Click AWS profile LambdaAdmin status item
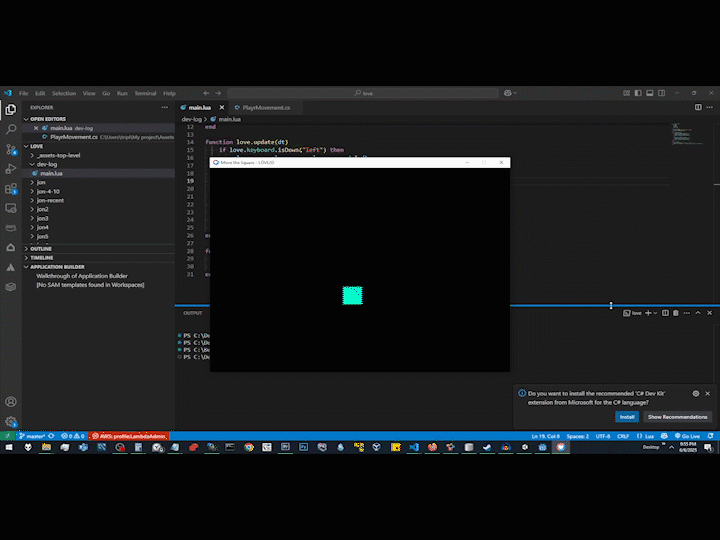Image resolution: width=720 pixels, height=540 pixels. [x=129, y=436]
